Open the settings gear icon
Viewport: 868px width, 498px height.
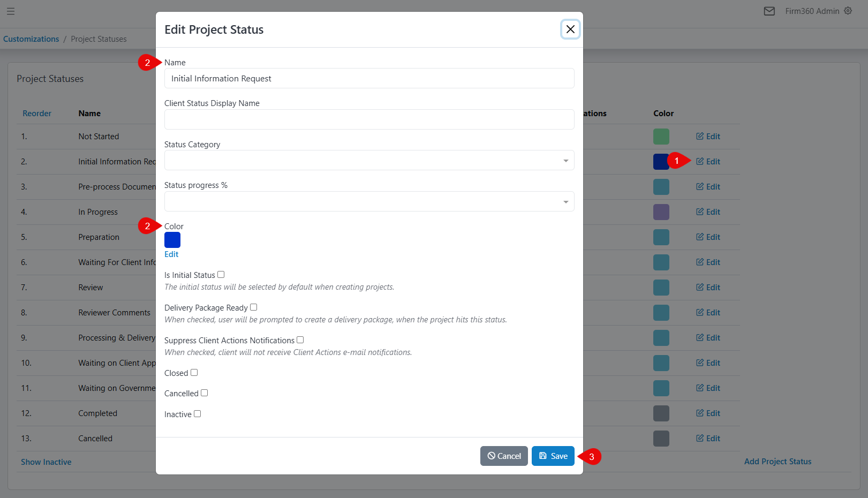pos(848,11)
